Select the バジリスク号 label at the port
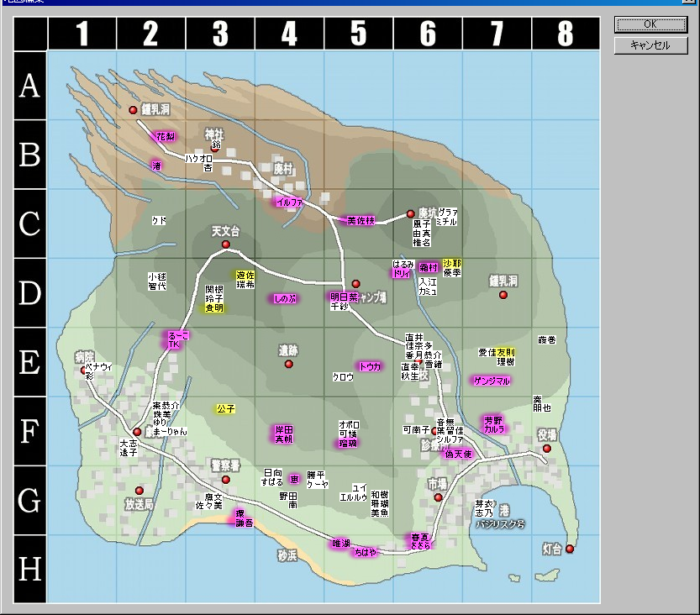700x615 pixels. coord(500,524)
